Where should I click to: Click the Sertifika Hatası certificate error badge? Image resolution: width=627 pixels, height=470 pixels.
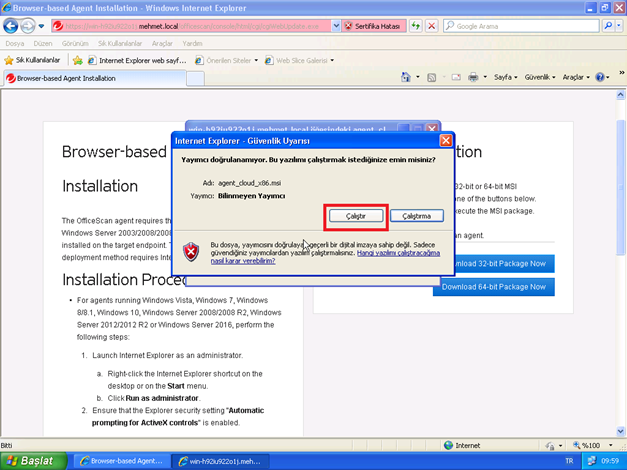coord(373,26)
